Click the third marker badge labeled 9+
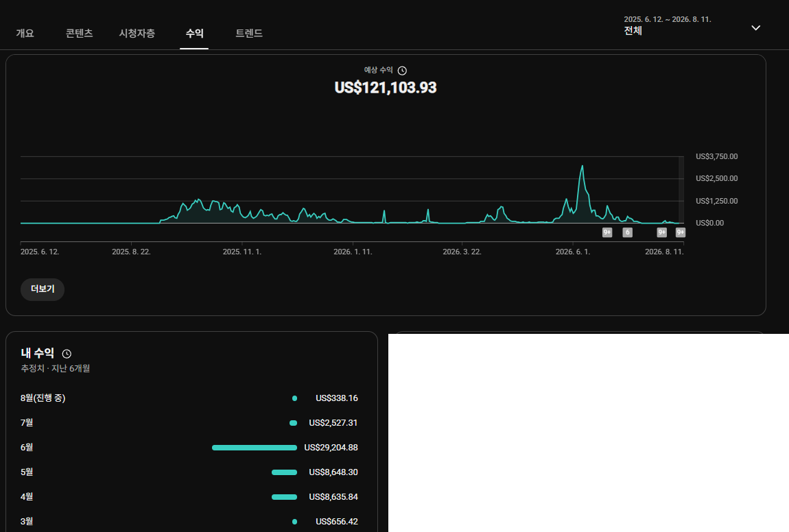789x532 pixels. click(661, 232)
